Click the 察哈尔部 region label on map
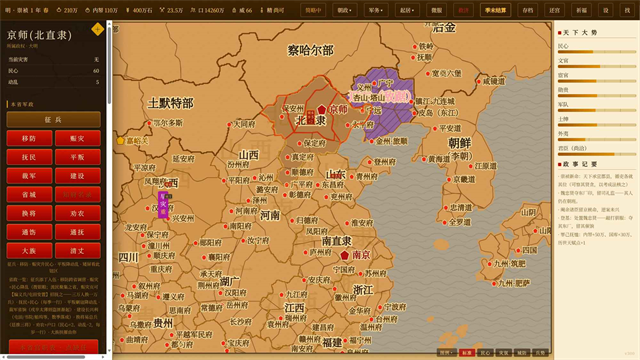The image size is (640, 360). coord(311,51)
